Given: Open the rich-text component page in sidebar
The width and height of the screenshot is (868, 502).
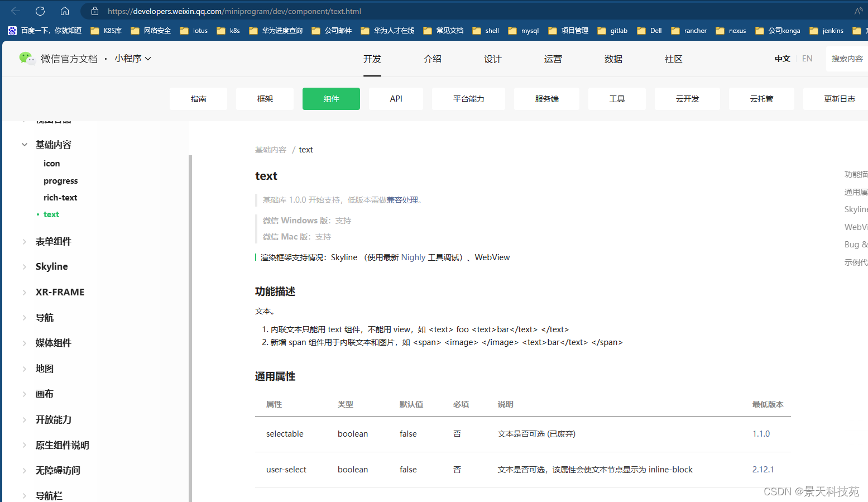Looking at the screenshot, I should point(60,198).
